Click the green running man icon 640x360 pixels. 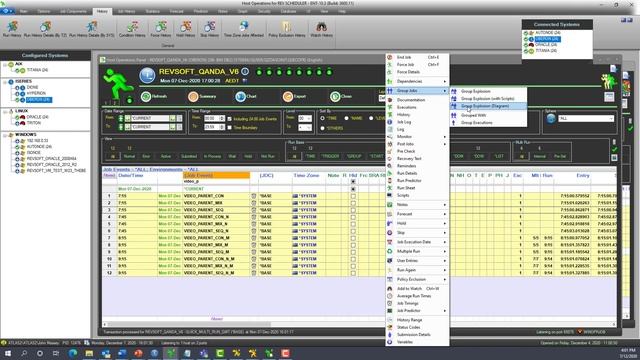point(117,84)
